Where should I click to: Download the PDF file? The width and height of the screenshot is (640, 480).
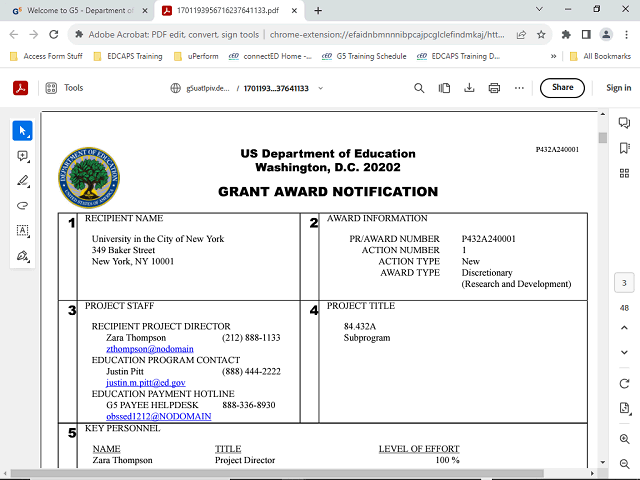point(469,88)
